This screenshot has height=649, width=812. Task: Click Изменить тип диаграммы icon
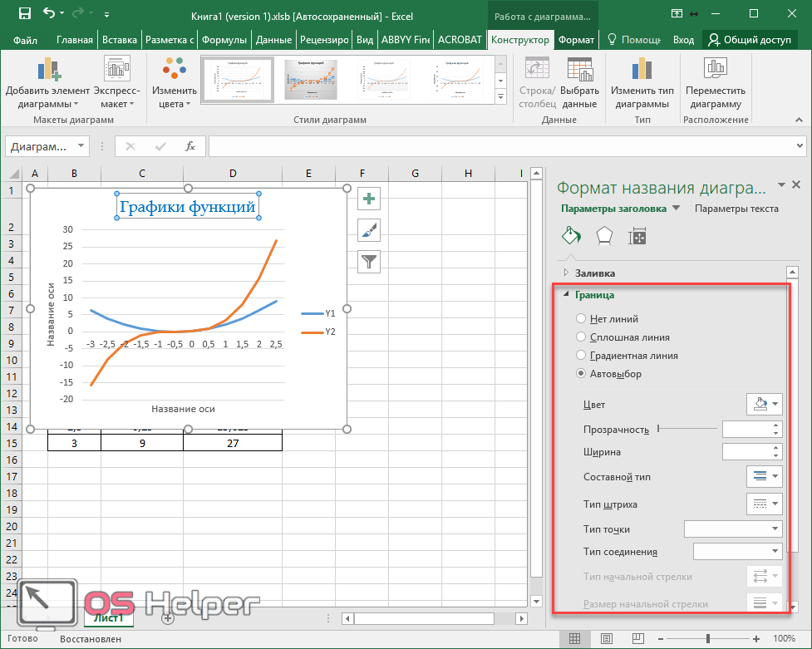click(642, 70)
